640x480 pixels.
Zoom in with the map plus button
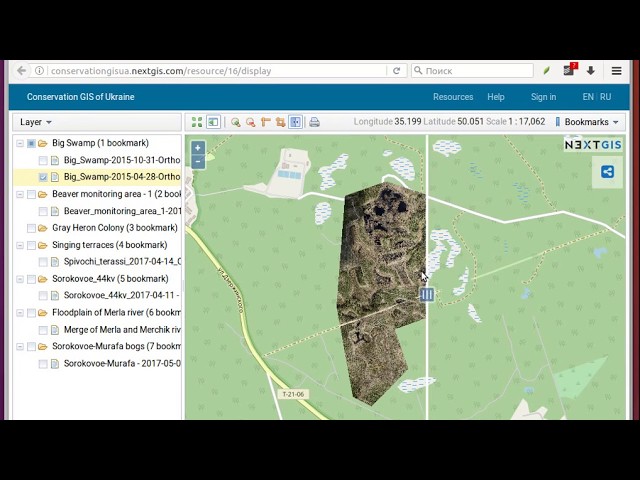[198, 148]
